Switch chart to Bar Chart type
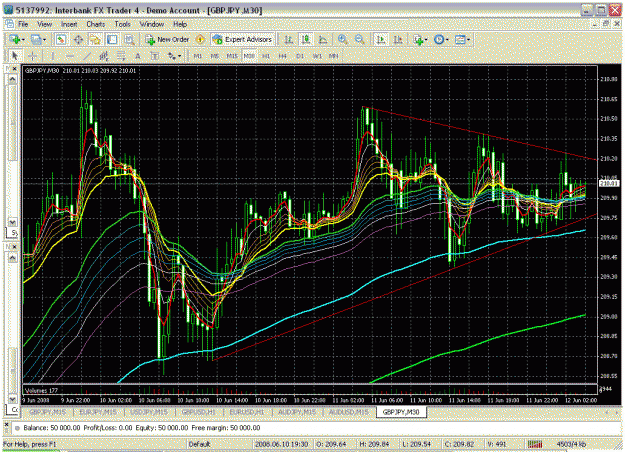 tap(289, 39)
